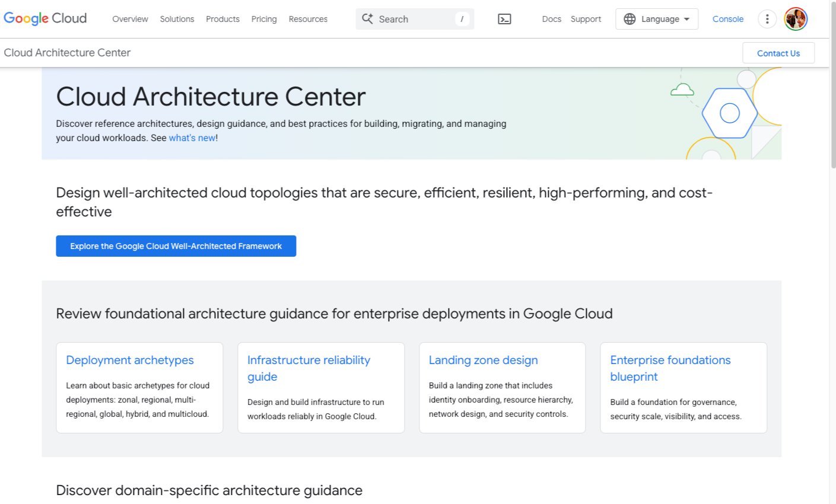The width and height of the screenshot is (836, 504).
Task: Click "Discover domain-specific architecture guidance" heading
Action: pos(209,490)
